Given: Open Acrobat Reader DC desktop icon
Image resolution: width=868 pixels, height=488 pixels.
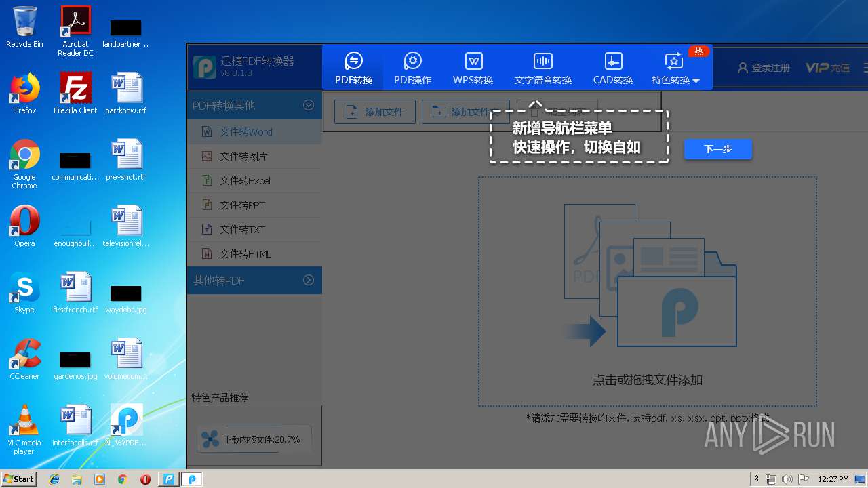Looking at the screenshot, I should click(75, 31).
